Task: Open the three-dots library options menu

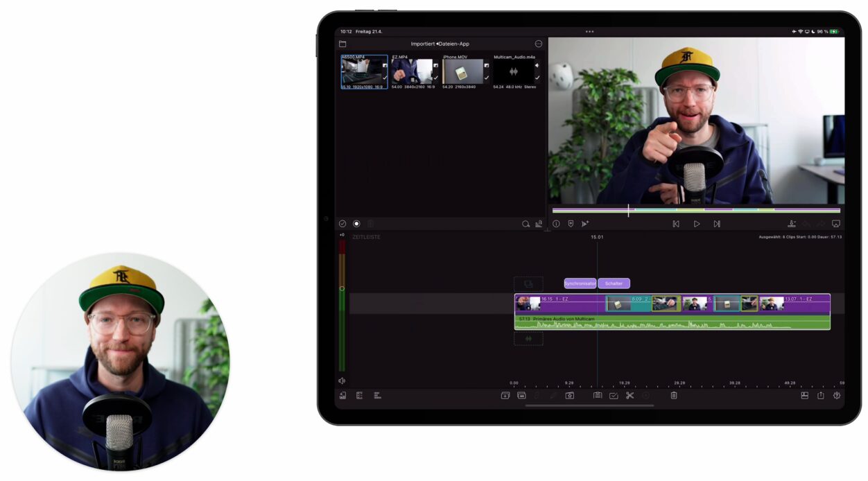Action: pyautogui.click(x=539, y=44)
